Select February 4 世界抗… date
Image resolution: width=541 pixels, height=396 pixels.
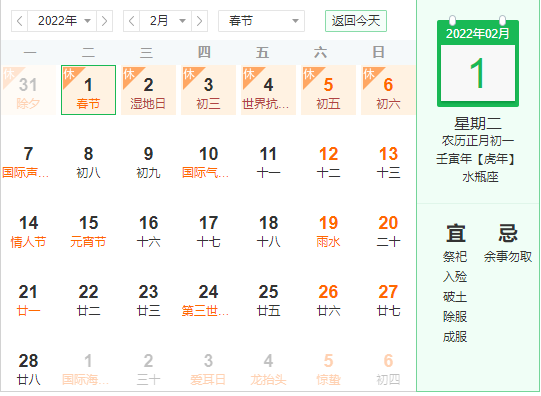268,90
